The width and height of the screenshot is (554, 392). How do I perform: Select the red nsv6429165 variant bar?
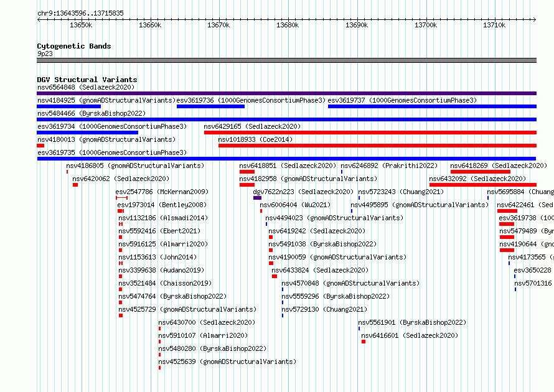click(370, 133)
